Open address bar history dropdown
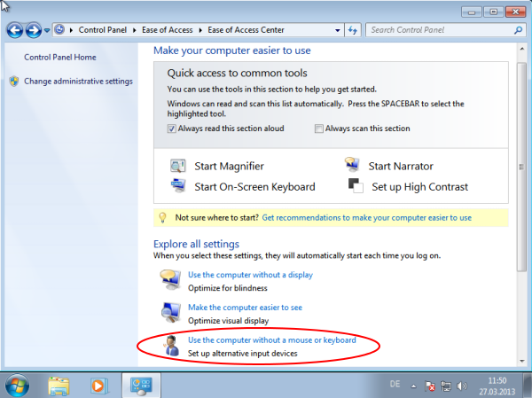 (x=337, y=30)
